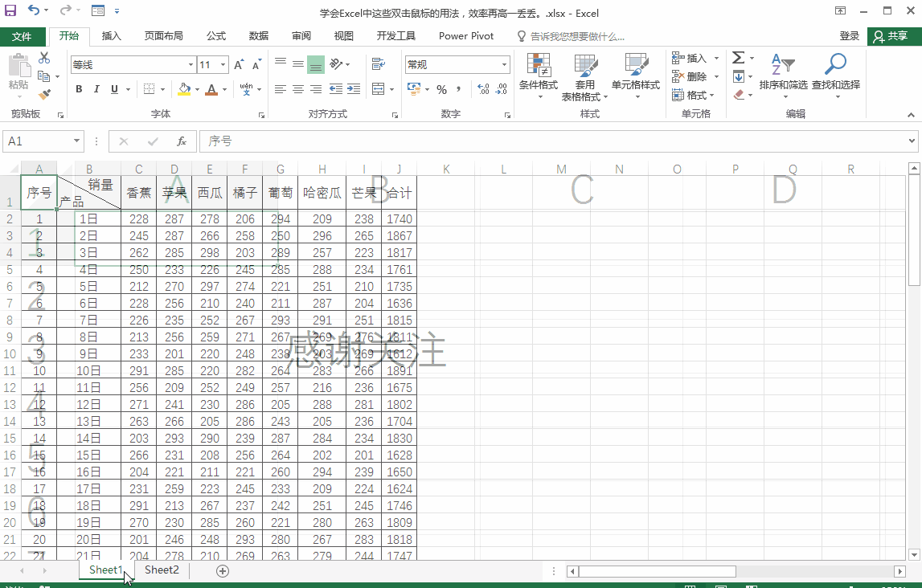The height and width of the screenshot is (588, 922).
Task: Open the 文件 tab
Action: pyautogui.click(x=22, y=36)
